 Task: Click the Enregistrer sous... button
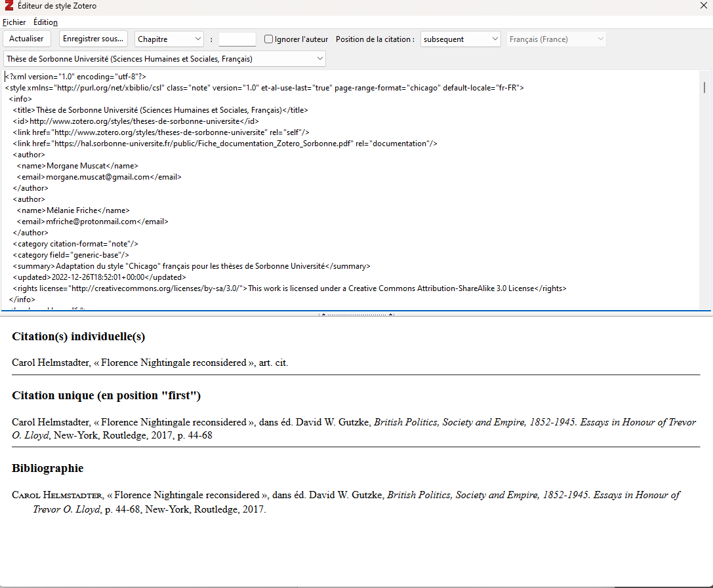(x=93, y=39)
